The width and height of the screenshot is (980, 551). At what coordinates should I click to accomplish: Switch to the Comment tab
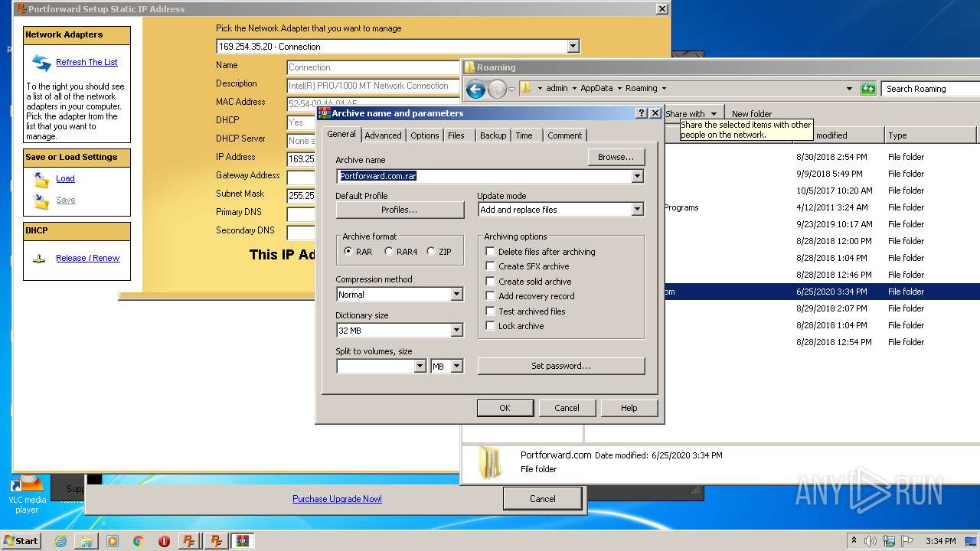[564, 135]
